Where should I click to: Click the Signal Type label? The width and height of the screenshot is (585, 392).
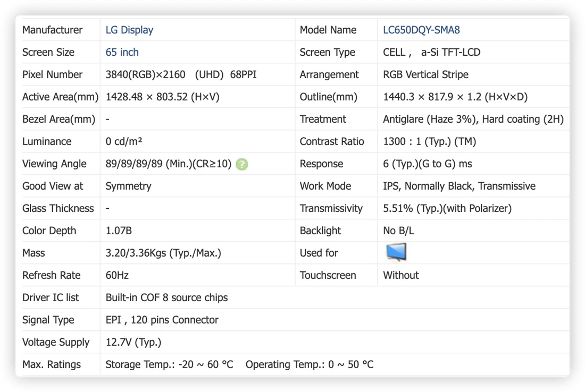(48, 320)
